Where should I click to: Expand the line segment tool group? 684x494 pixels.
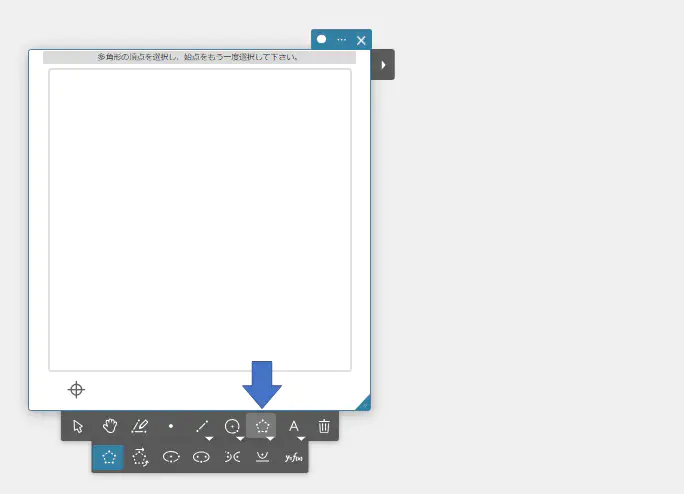[x=202, y=426]
